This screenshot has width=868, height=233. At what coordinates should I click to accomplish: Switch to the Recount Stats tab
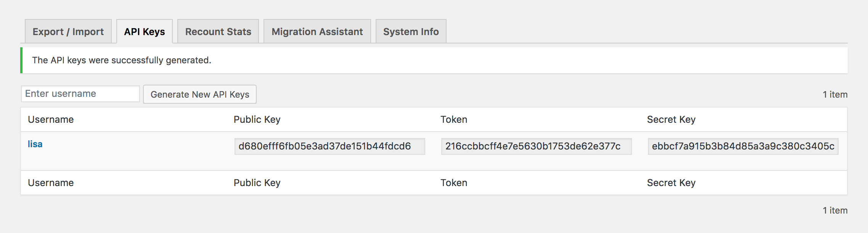pyautogui.click(x=218, y=31)
